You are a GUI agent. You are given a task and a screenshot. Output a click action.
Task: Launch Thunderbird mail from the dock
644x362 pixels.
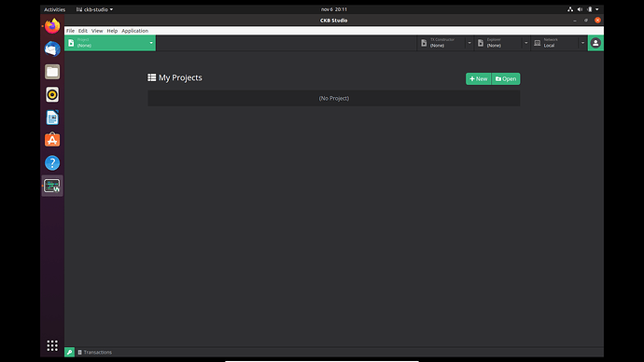pyautogui.click(x=52, y=49)
